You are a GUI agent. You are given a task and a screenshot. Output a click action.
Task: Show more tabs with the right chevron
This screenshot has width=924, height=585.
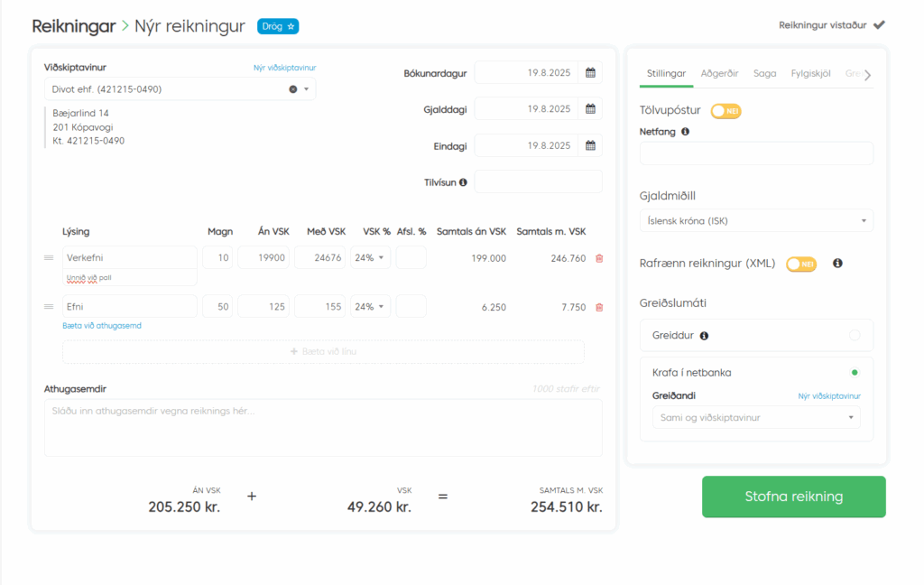pyautogui.click(x=867, y=75)
